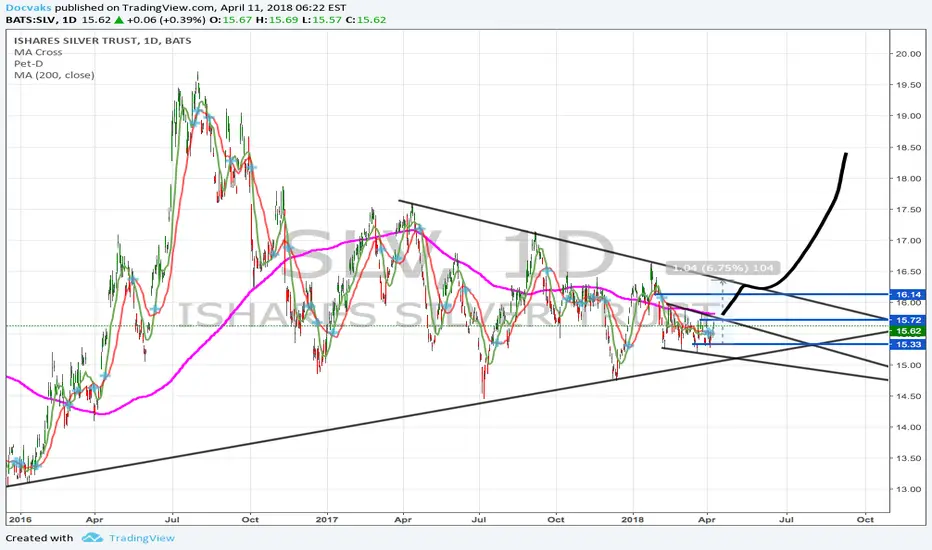Click the +0.06 (+0.39%) change text

pyautogui.click(x=166, y=20)
